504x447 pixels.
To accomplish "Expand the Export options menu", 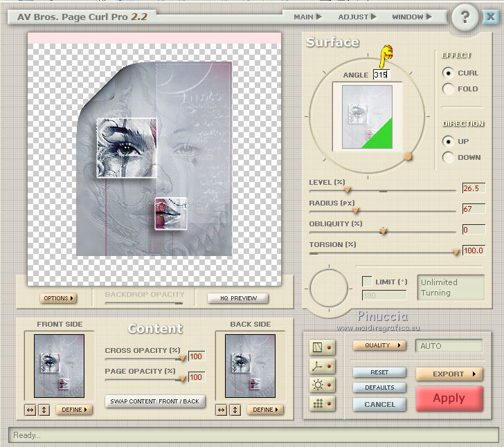I will click(x=449, y=374).
